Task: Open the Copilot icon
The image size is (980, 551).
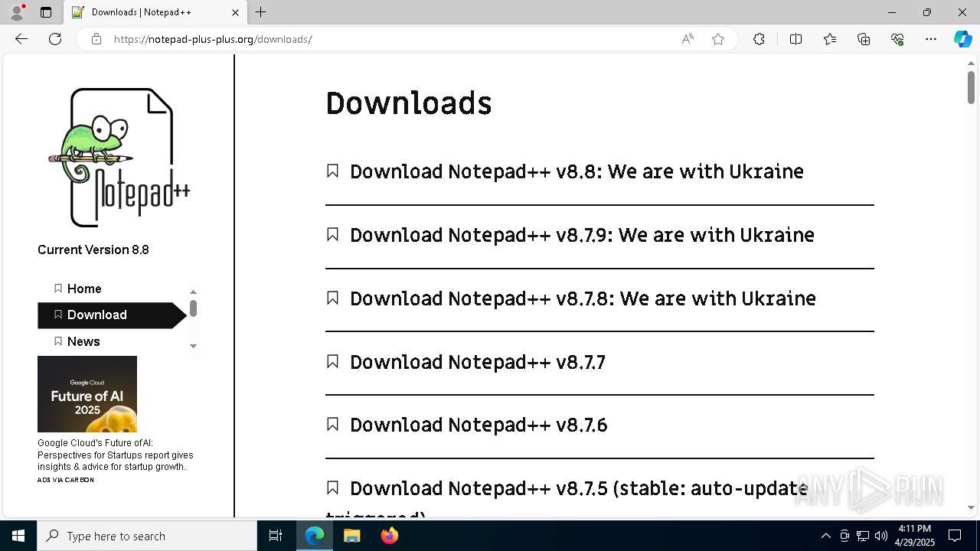Action: [x=963, y=39]
